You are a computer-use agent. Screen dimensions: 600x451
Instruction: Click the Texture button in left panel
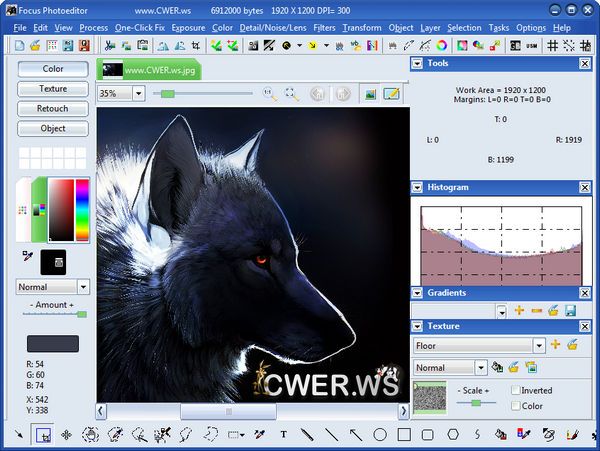[53, 89]
